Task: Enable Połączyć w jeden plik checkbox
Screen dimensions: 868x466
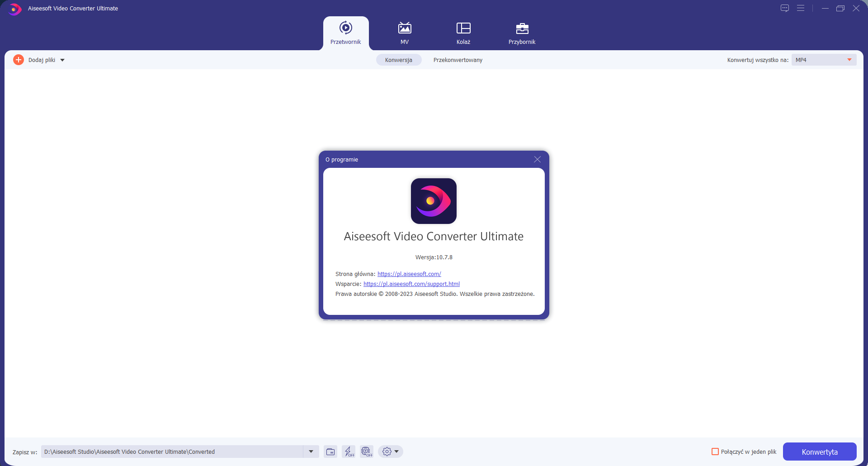Action: coord(715,452)
